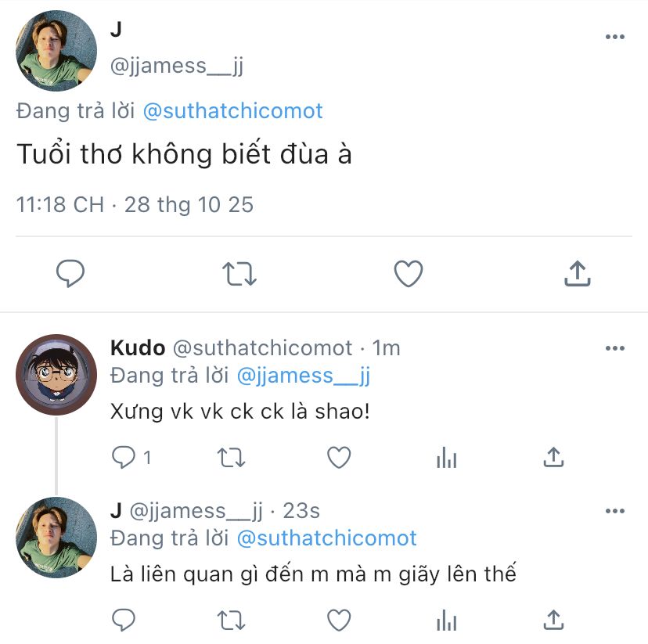Open @suthatchicomot mention link in main tweet
Image resolution: width=648 pixels, height=644 pixels.
coord(232,111)
